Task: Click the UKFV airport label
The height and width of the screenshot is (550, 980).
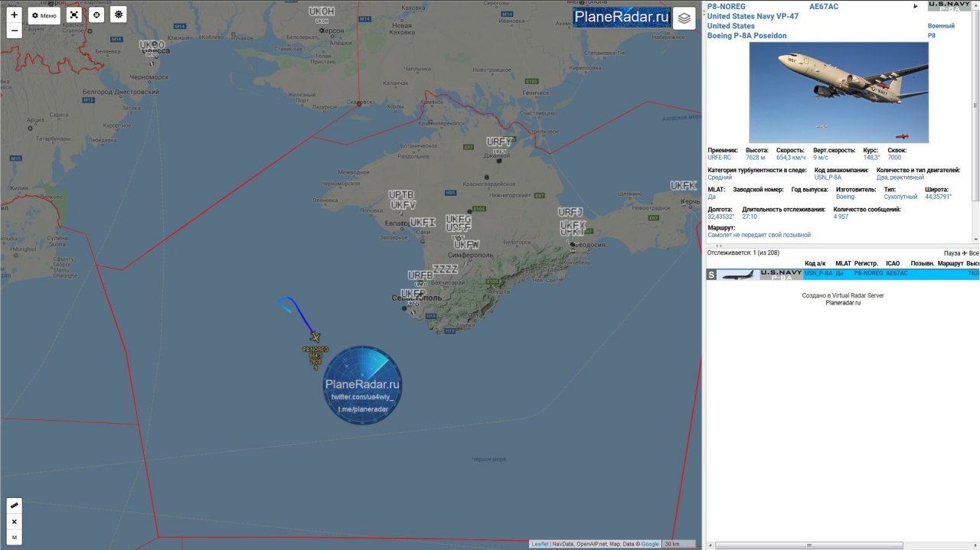Action: coord(403,205)
